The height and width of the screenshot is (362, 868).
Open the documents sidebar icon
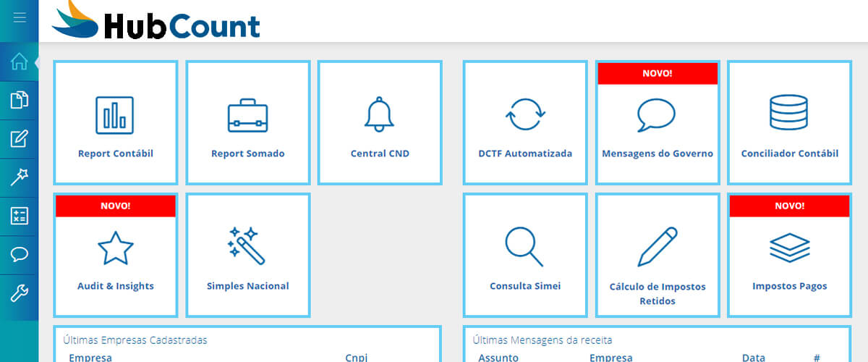[x=20, y=100]
